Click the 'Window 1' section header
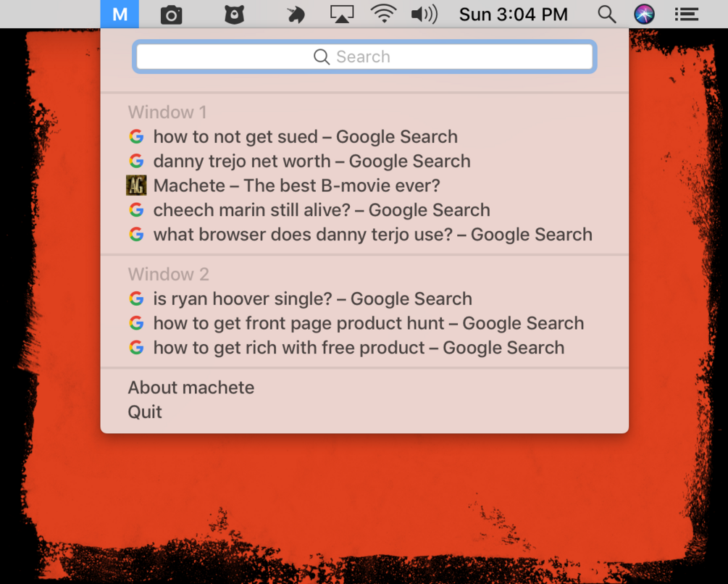 (x=167, y=112)
